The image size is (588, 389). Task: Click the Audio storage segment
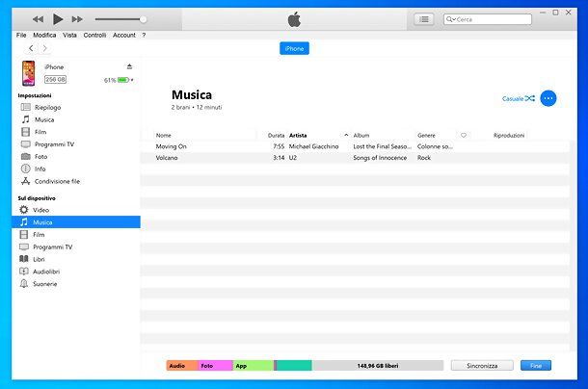[182, 365]
